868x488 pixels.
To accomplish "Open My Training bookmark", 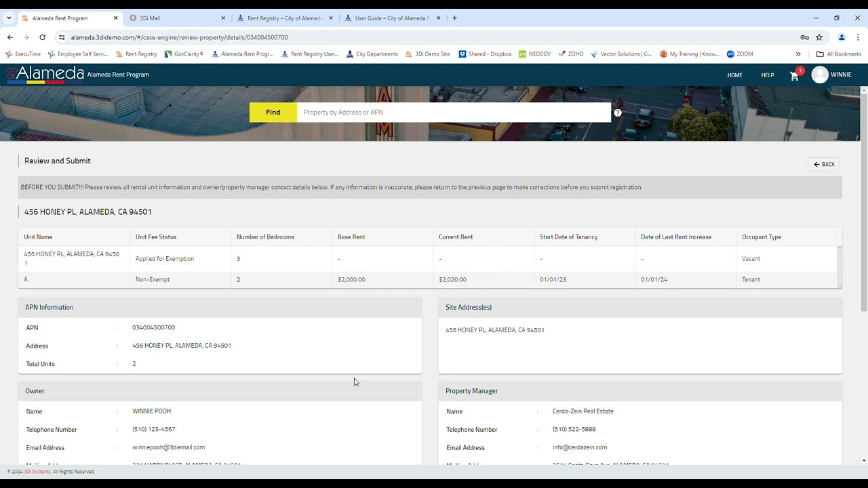I will pos(690,54).
